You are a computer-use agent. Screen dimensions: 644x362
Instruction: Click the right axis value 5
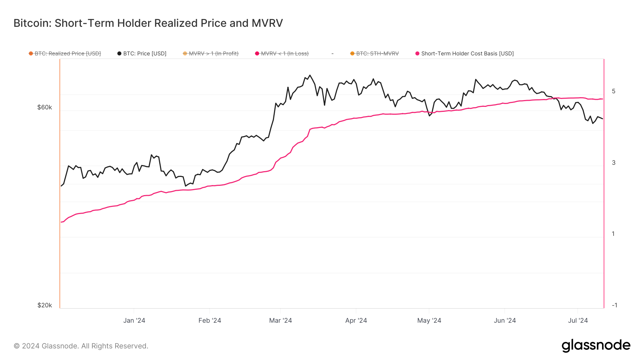(614, 91)
